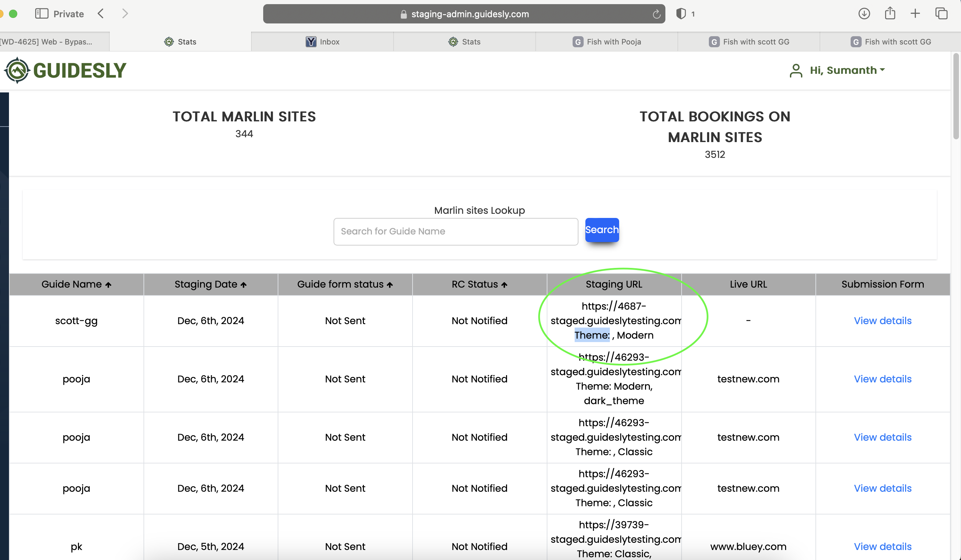
Task: Click the blue Search button
Action: tap(602, 230)
